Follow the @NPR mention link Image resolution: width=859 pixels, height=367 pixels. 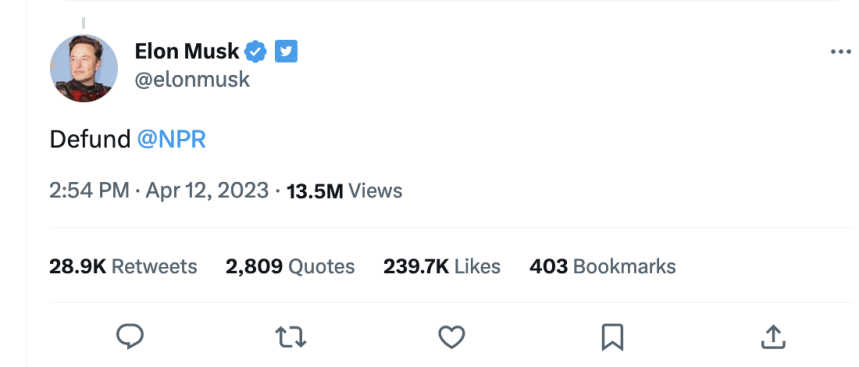point(171,140)
